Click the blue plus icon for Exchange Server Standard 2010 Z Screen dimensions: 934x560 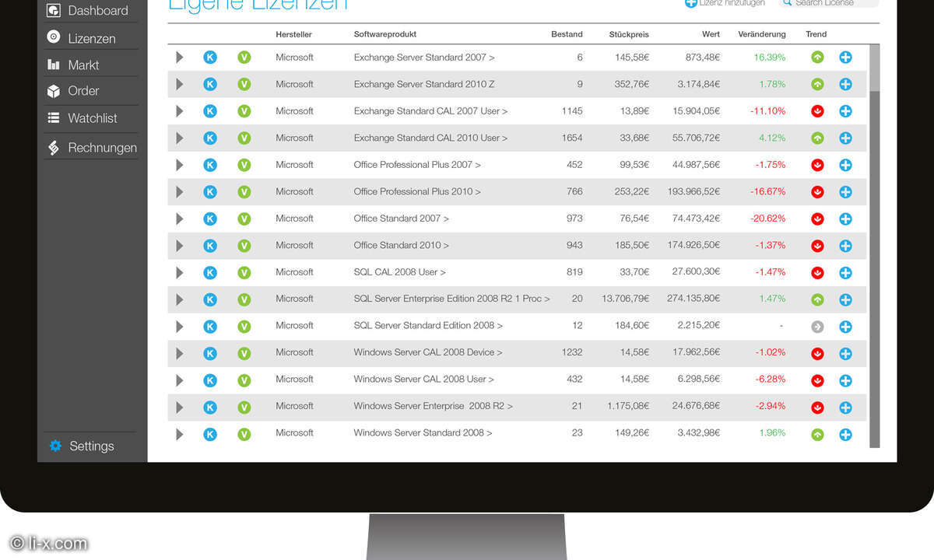click(845, 84)
